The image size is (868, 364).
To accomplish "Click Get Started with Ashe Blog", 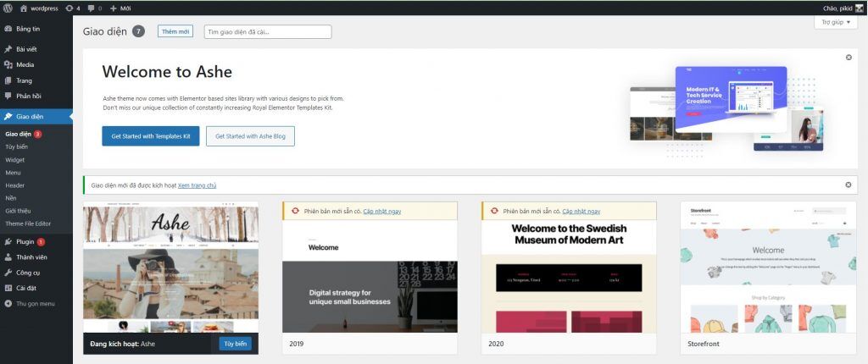I will [250, 136].
